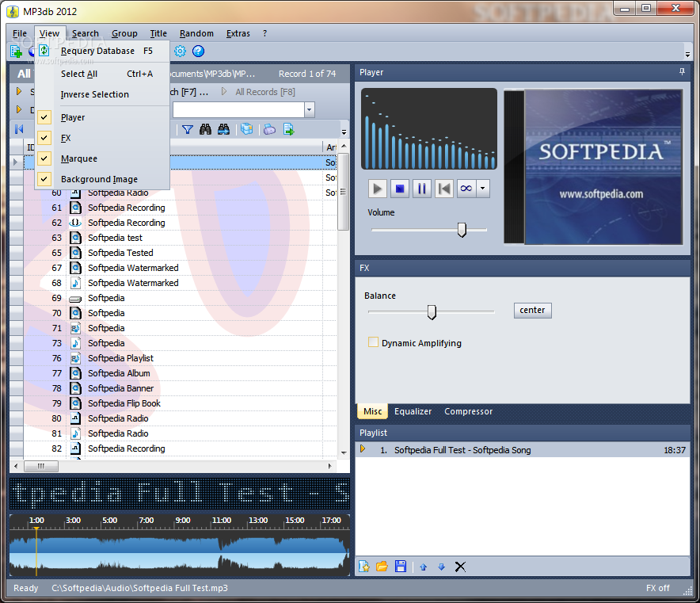Switch to the Compressor tab

point(468,411)
